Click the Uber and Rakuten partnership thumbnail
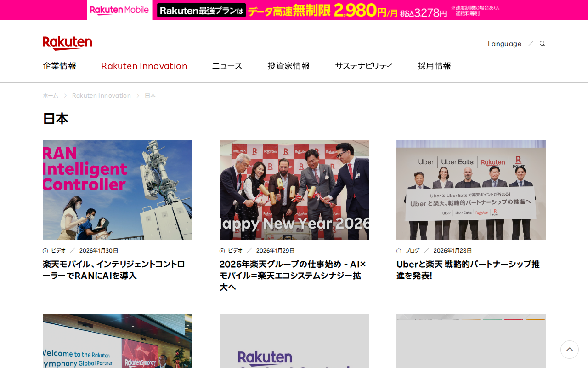 pyautogui.click(x=471, y=190)
